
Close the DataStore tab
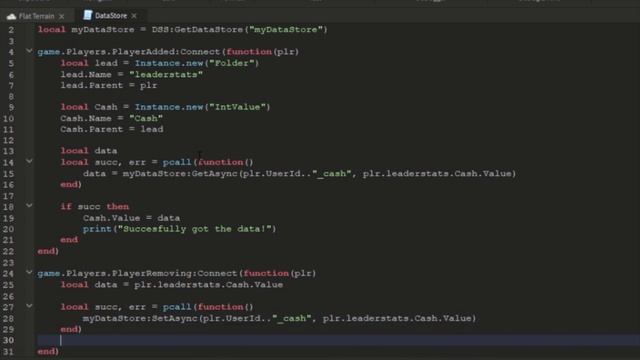[x=134, y=16]
